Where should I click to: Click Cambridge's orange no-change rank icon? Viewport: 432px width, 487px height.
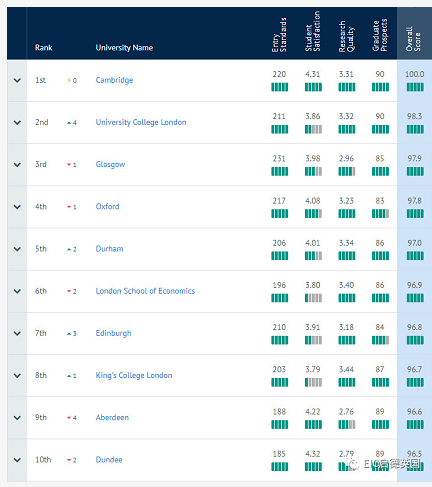[69, 80]
